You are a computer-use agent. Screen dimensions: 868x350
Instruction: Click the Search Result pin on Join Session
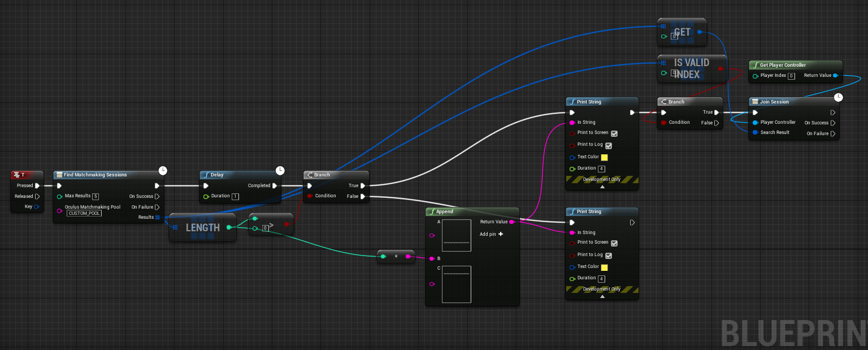click(755, 133)
